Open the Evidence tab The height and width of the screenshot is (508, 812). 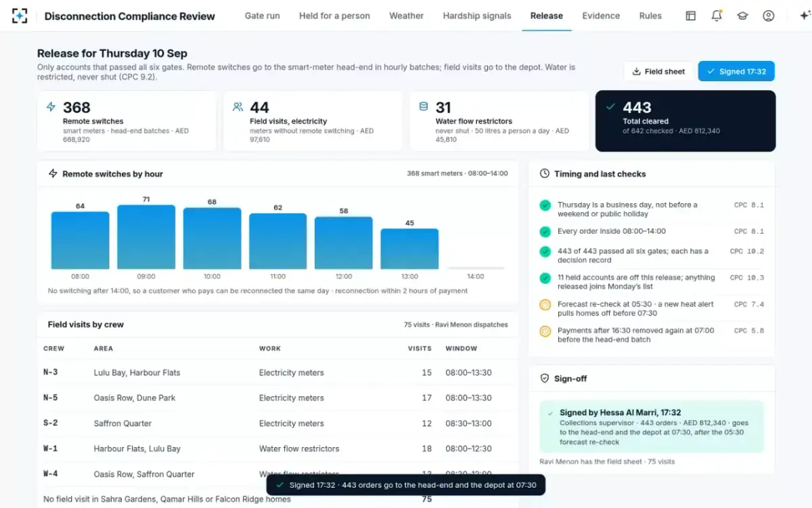(601, 16)
